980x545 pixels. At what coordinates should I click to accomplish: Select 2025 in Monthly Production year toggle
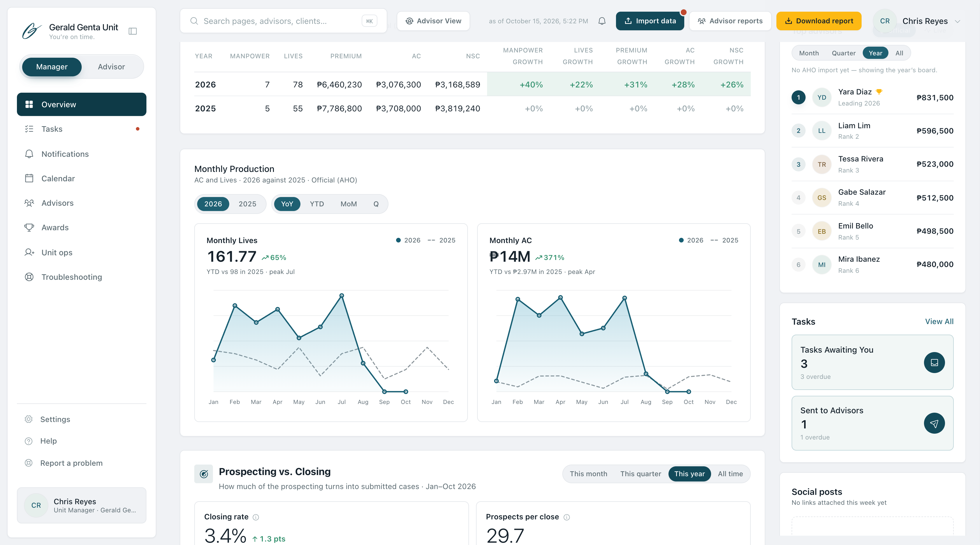point(247,204)
